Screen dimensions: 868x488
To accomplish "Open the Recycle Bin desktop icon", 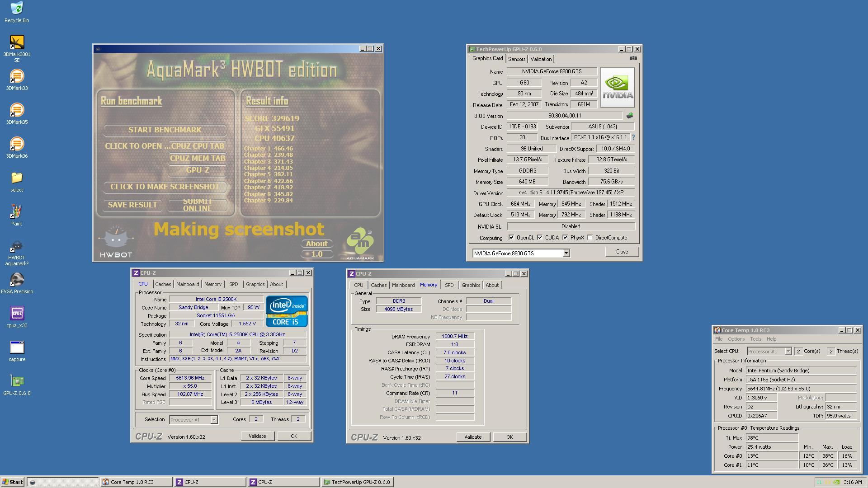I will pos(17,12).
